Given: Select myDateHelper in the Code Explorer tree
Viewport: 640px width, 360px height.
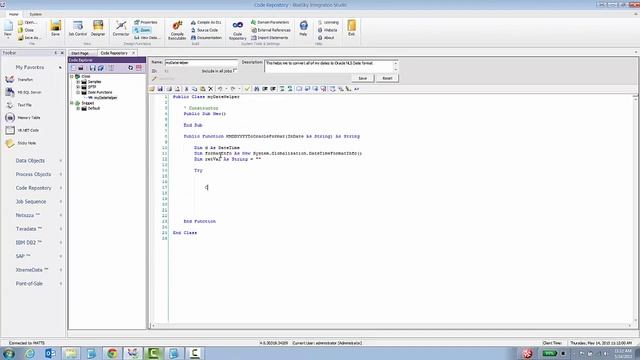Looking at the screenshot, I should tap(105, 98).
